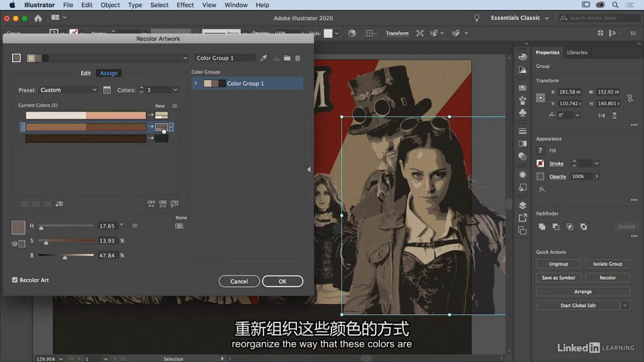644x362 pixels.
Task: Click the Save as Symbol button
Action: point(558,278)
